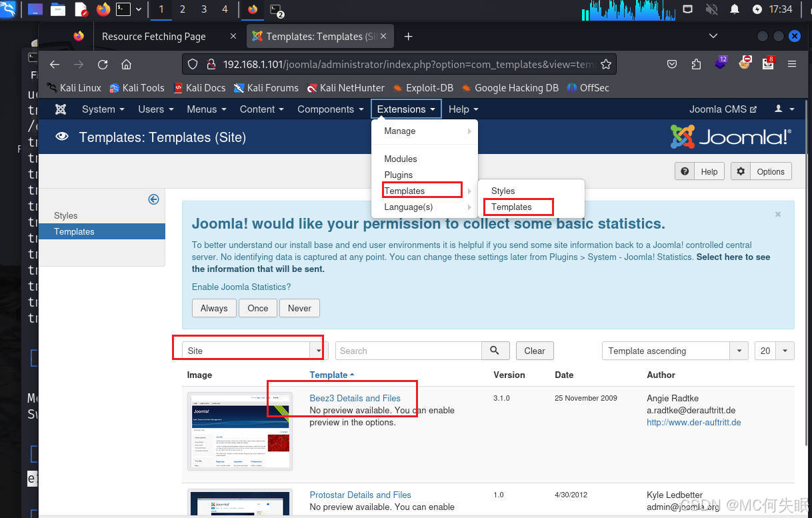This screenshot has width=812, height=518.
Task: Open the Components menu
Action: click(331, 109)
